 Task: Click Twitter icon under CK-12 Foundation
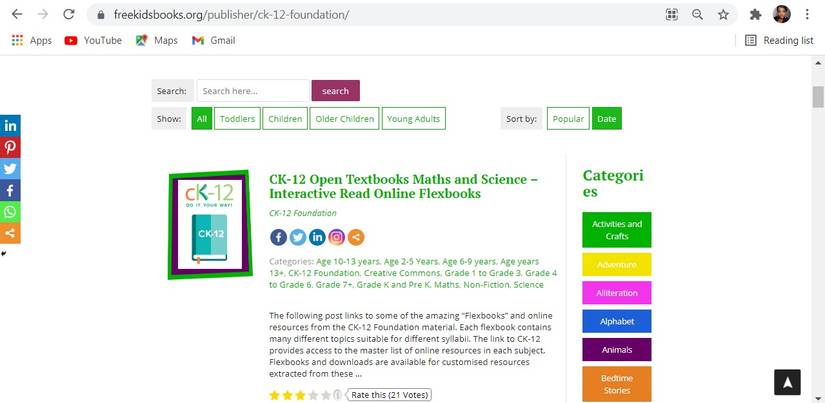click(298, 237)
